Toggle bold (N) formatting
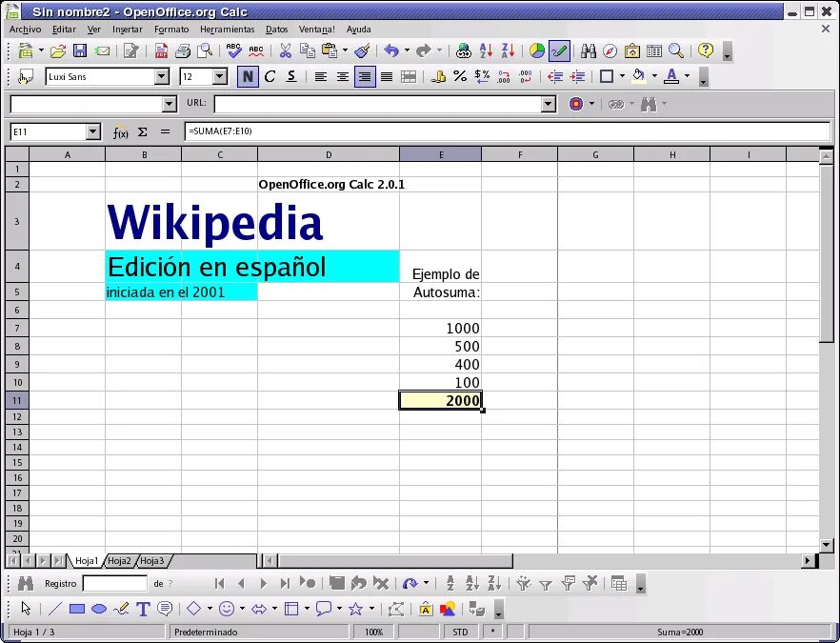The image size is (840, 643). click(x=248, y=76)
